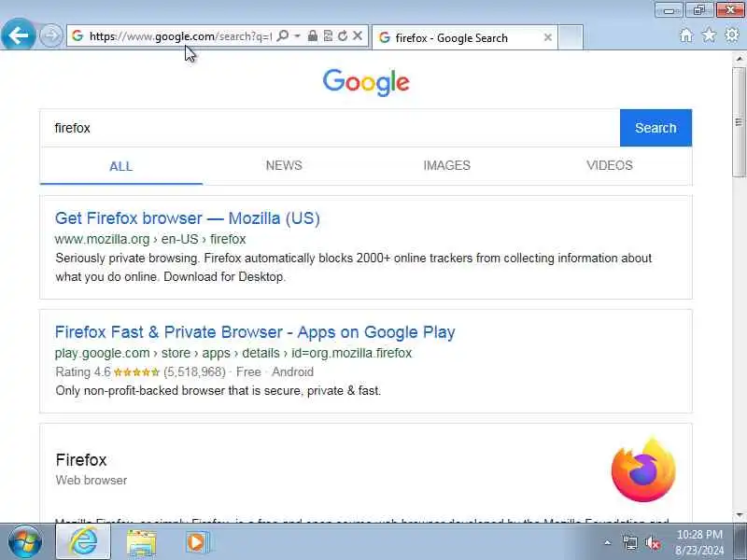The height and width of the screenshot is (560, 747).
Task: Click the Google favicon in the address bar
Action: (78, 35)
